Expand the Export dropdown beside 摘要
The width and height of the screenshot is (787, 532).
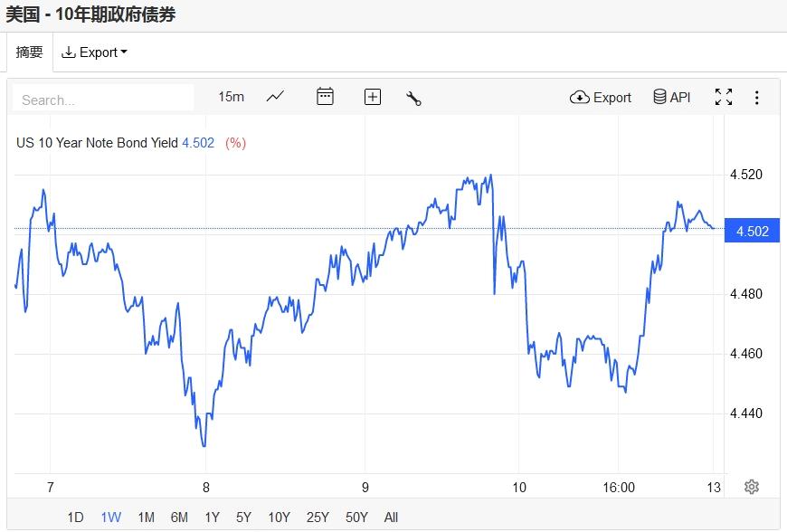(94, 52)
